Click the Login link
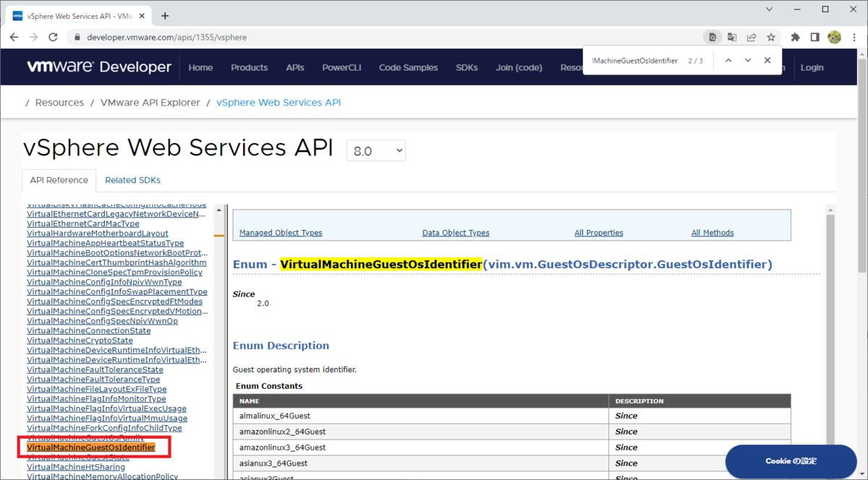The width and height of the screenshot is (868, 480). 812,67
